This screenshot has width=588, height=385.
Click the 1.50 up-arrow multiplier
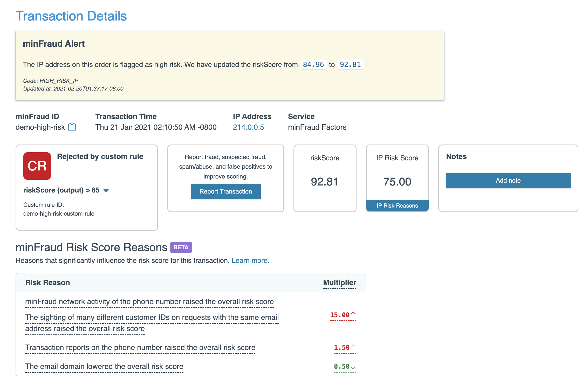[344, 347]
